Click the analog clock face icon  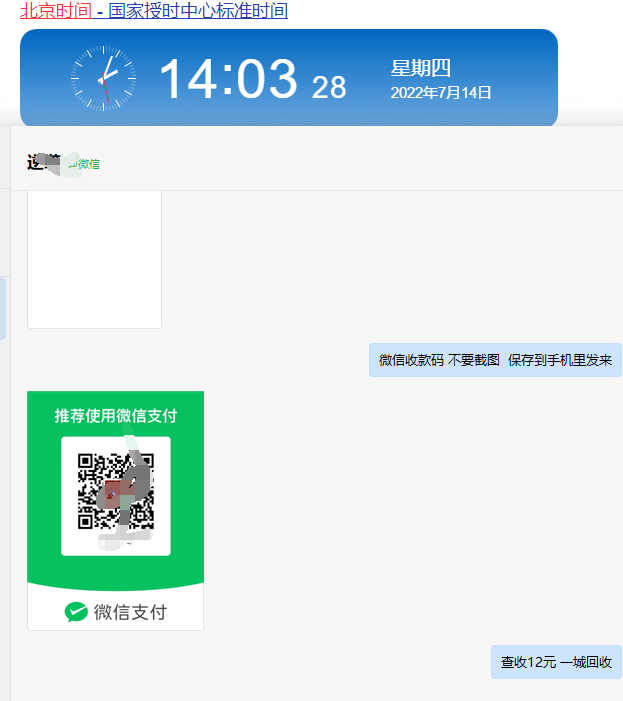point(103,78)
